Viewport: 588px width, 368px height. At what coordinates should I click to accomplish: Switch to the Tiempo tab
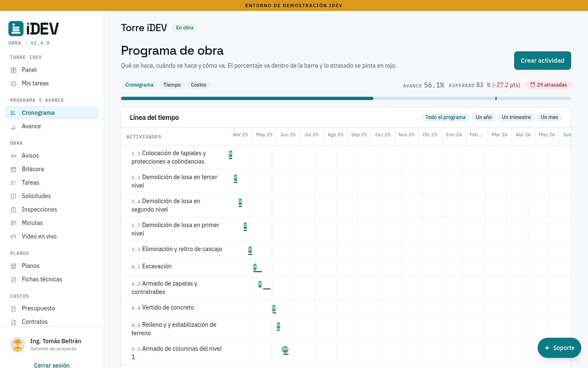click(x=172, y=85)
